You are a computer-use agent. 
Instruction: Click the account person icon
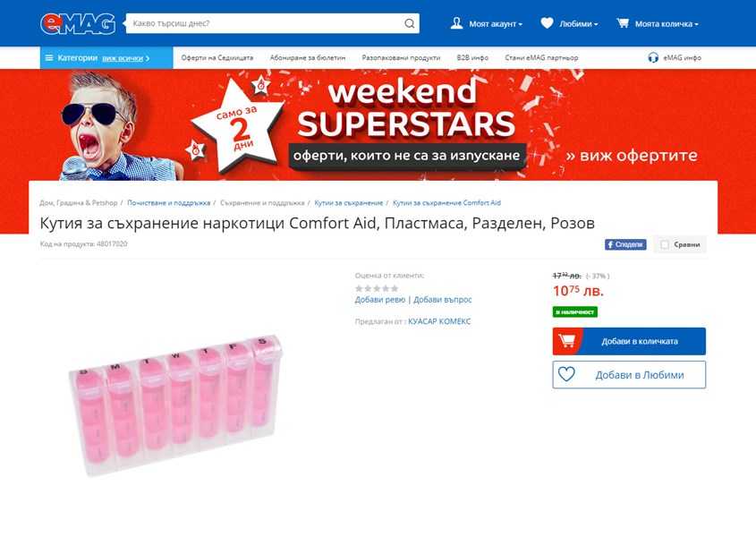point(456,23)
